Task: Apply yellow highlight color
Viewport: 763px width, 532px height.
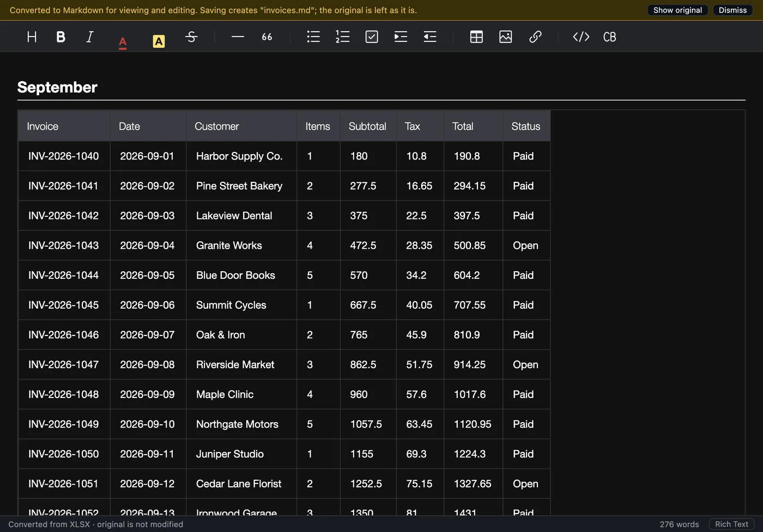Action: click(x=159, y=41)
